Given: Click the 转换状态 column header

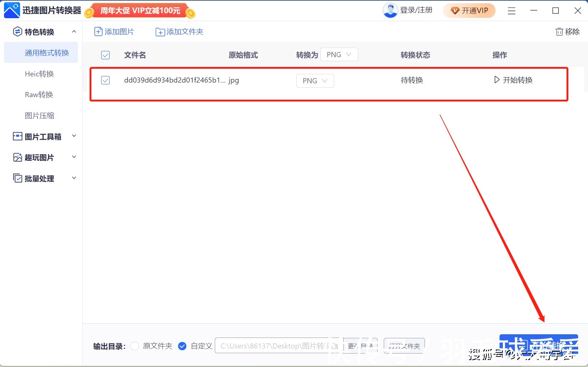Looking at the screenshot, I should tap(415, 55).
